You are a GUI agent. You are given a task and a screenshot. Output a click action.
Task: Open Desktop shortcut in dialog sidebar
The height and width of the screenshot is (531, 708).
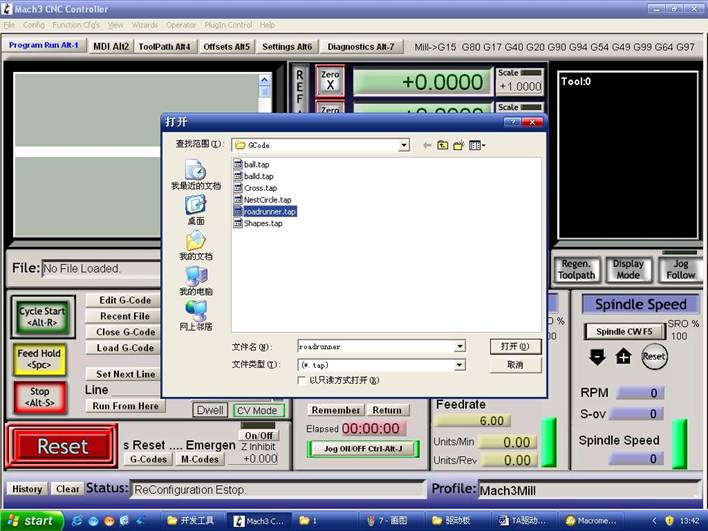coord(196,210)
